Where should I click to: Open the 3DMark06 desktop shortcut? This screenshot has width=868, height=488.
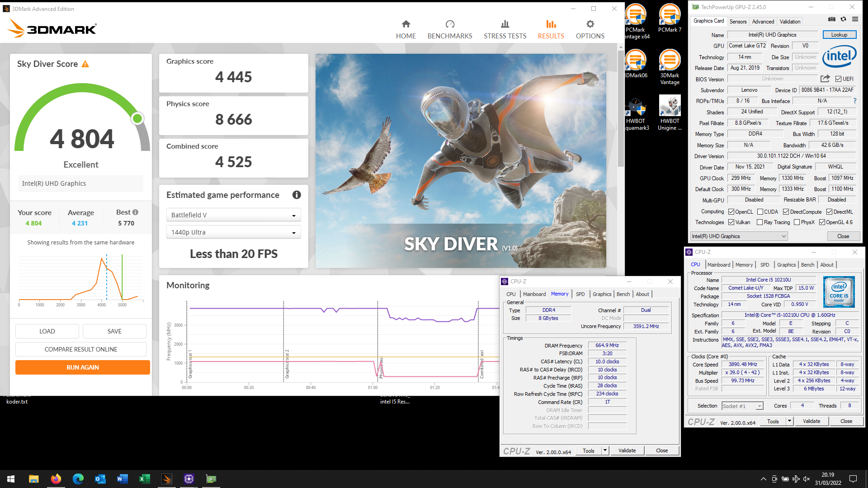point(636,64)
